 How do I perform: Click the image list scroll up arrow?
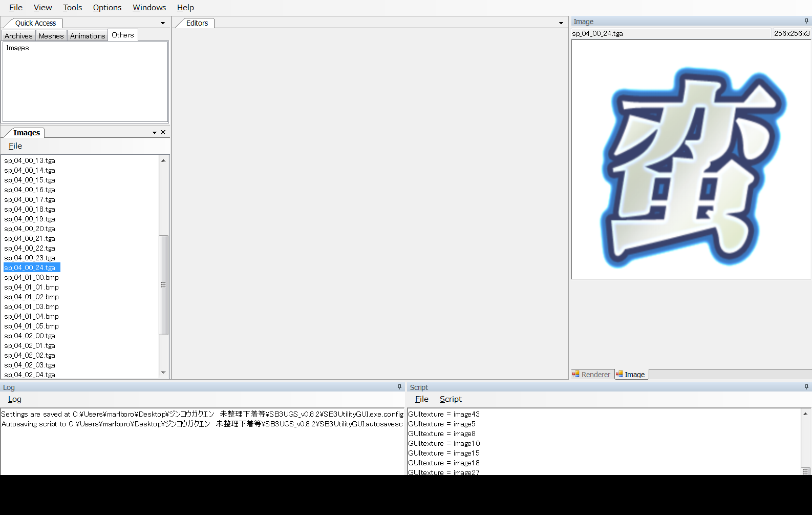[163, 160]
